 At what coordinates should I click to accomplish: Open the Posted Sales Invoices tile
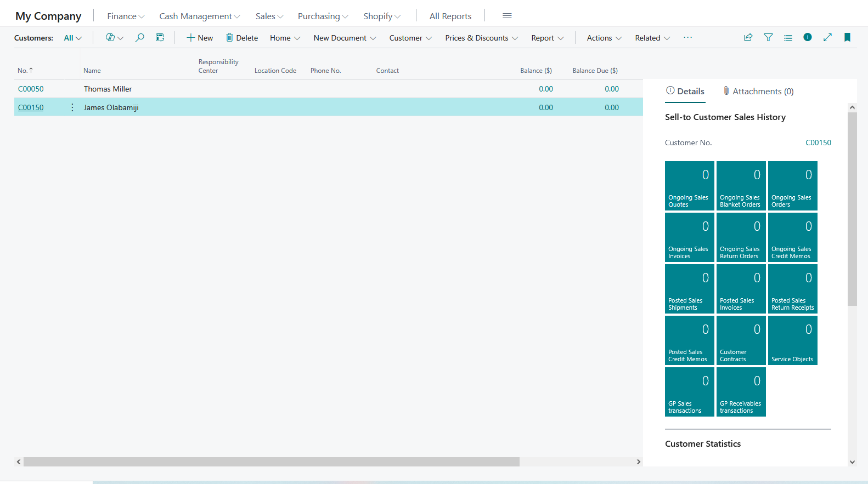[x=741, y=289]
